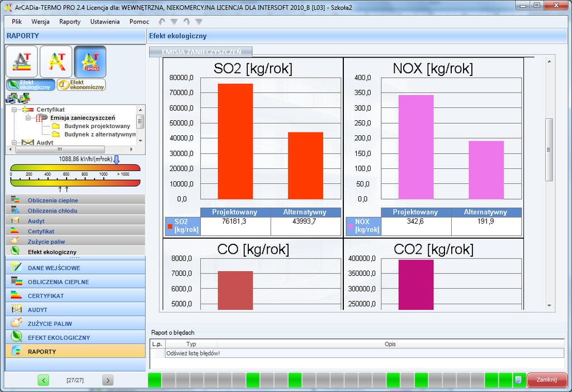Toggle the Efekt ekonomiczny report mode
572x392 pixels.
click(81, 84)
